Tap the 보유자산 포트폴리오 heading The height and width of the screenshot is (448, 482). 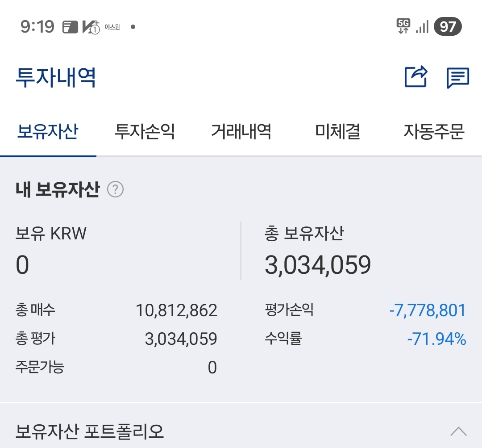pos(90,431)
